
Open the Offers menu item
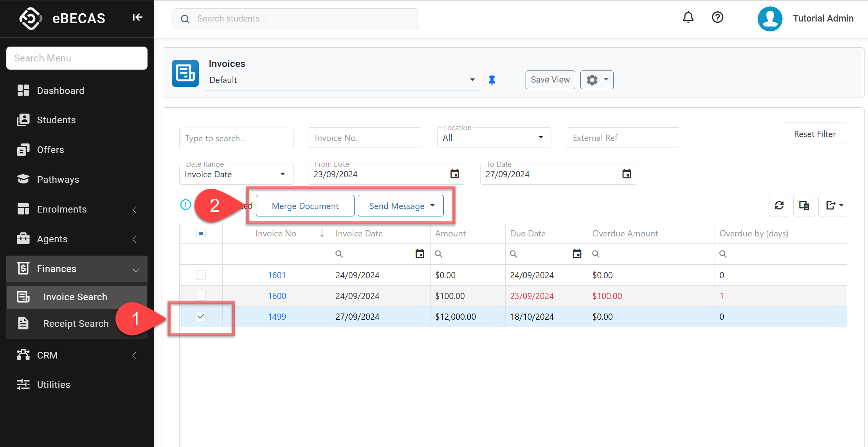[x=77, y=150]
